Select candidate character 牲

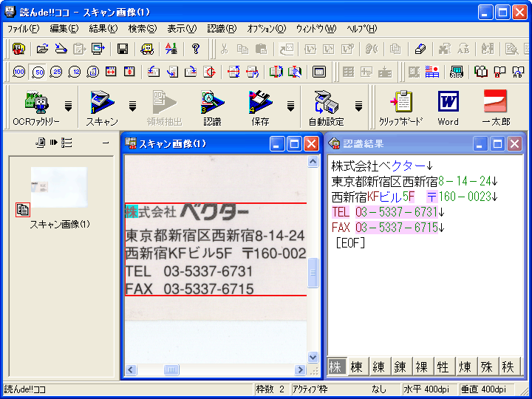pyautogui.click(x=443, y=366)
